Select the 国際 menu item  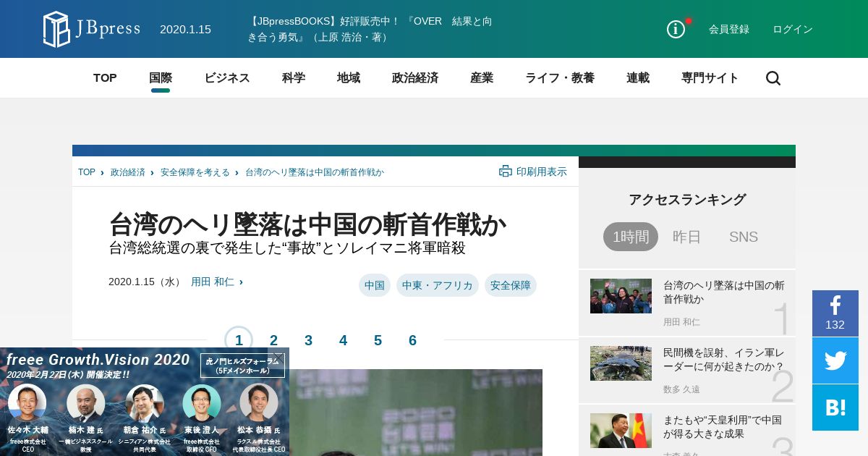[161, 78]
